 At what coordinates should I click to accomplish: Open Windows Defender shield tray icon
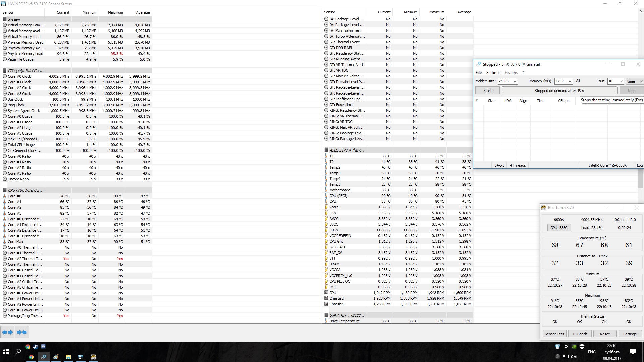[x=582, y=347]
